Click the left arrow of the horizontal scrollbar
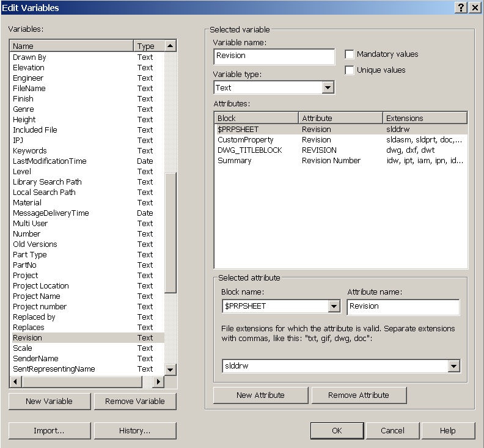Screen dimensions: 484x448 tap(15, 381)
